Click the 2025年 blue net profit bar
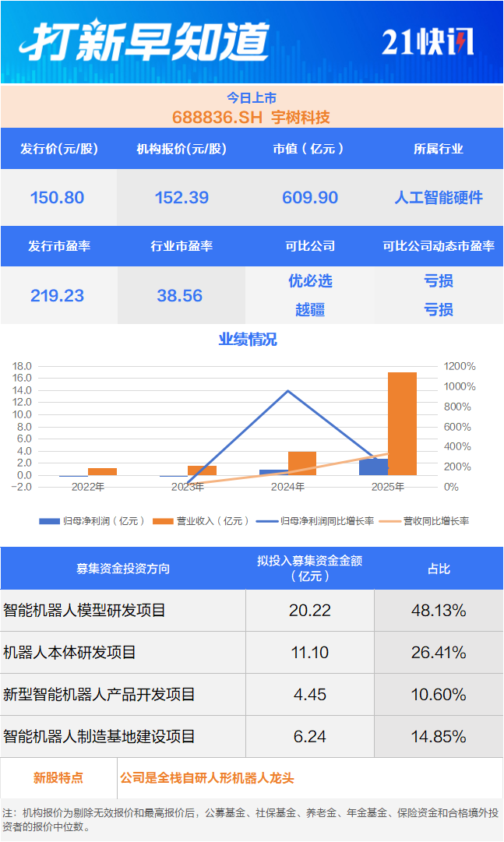 [x=373, y=467]
